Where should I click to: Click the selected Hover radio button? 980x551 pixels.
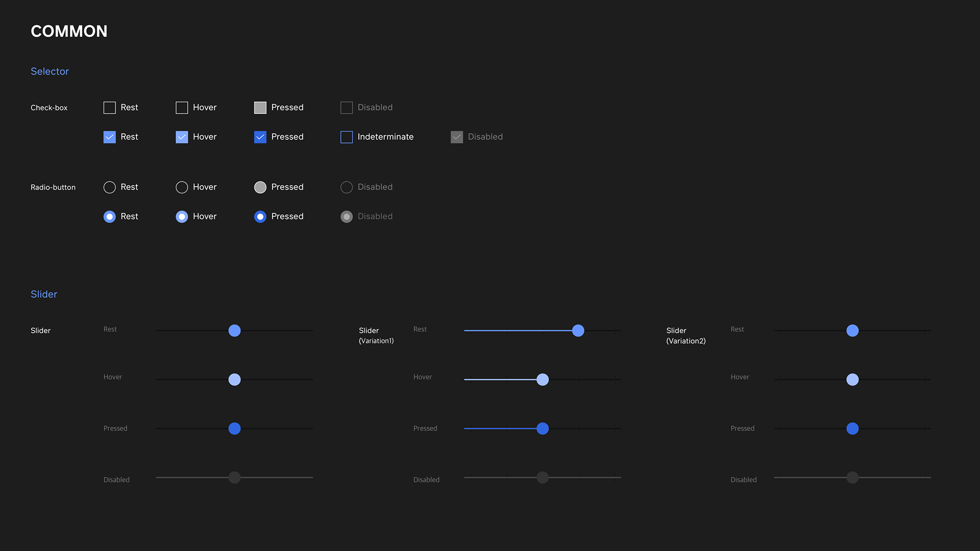pos(182,217)
